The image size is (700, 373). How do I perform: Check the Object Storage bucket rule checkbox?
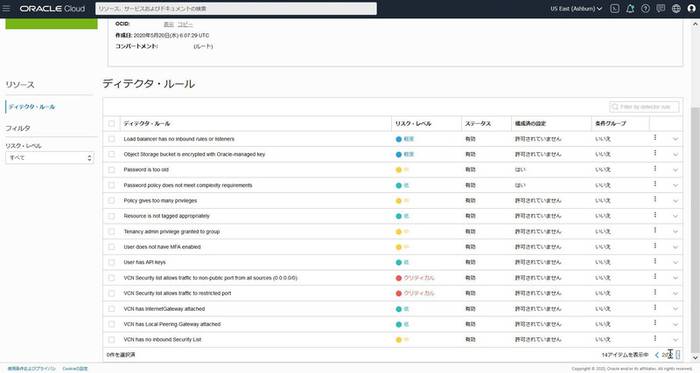tap(112, 154)
